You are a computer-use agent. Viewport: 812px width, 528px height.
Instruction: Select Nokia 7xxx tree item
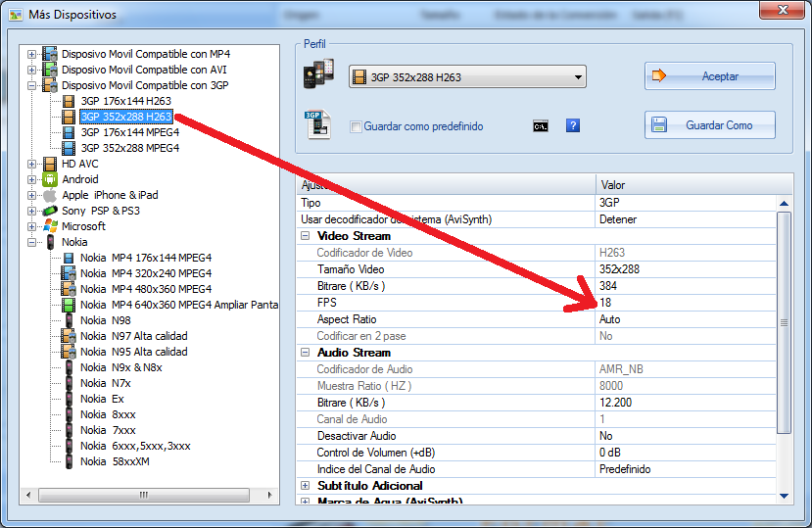[108, 430]
